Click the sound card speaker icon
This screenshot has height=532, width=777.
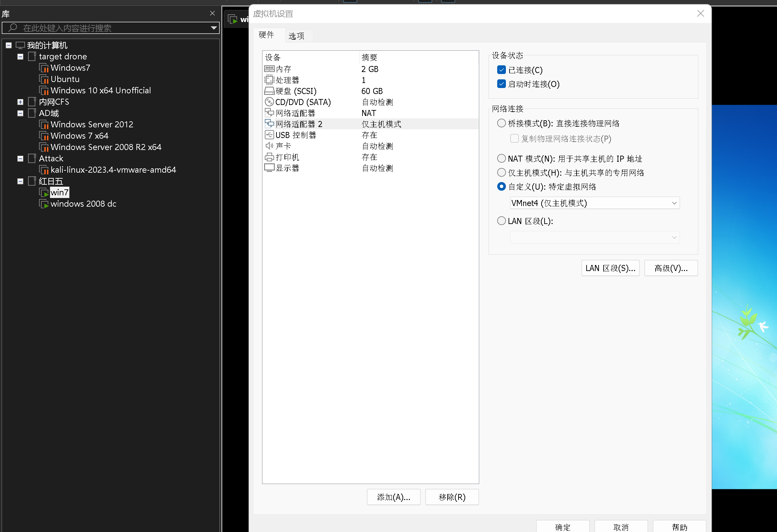pos(269,146)
